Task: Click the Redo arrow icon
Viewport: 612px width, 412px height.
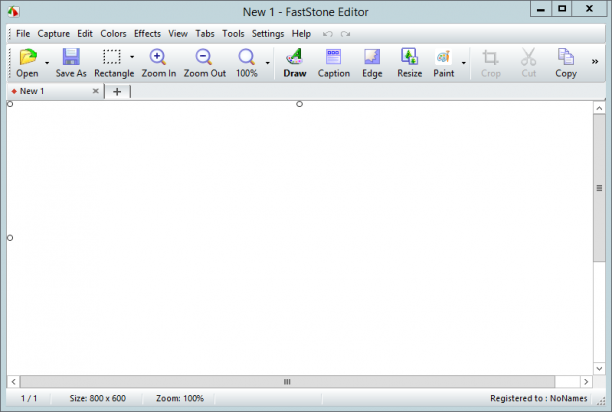Action: 345,34
